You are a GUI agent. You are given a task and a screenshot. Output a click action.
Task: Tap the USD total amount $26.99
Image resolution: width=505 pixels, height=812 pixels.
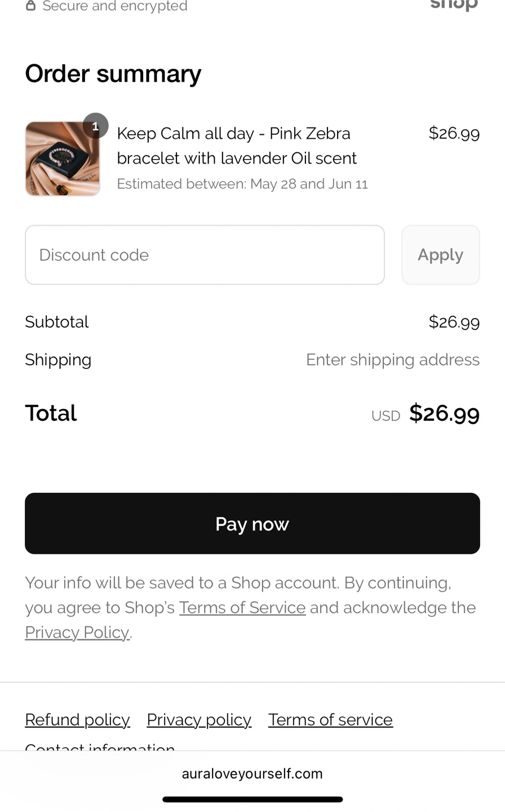444,413
